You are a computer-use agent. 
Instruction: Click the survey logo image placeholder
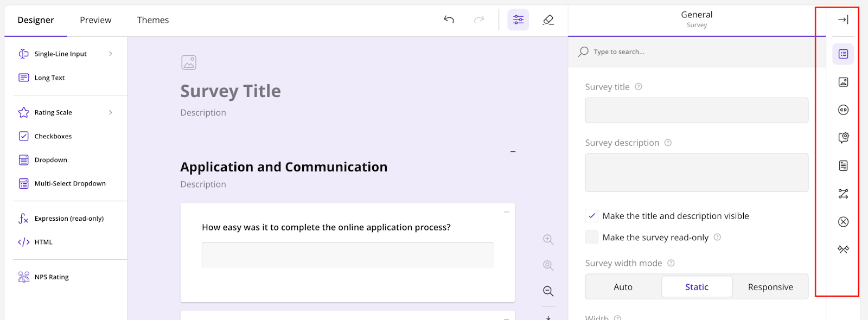tap(189, 62)
